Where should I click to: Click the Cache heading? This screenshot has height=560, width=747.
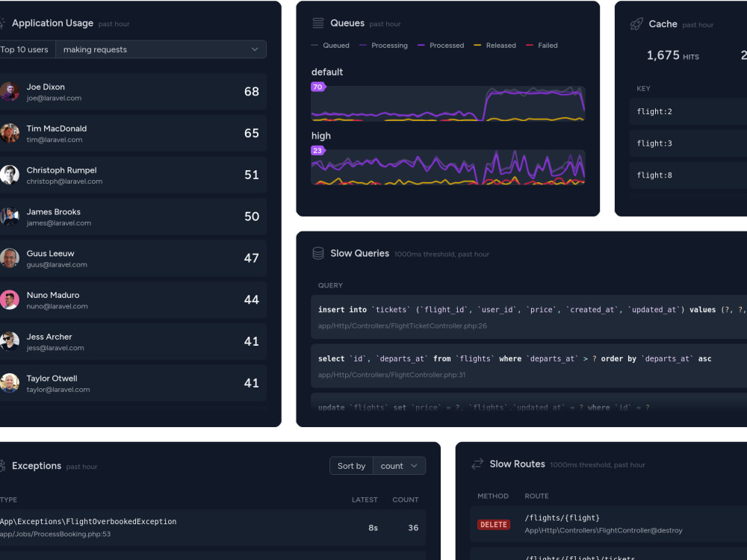click(663, 24)
